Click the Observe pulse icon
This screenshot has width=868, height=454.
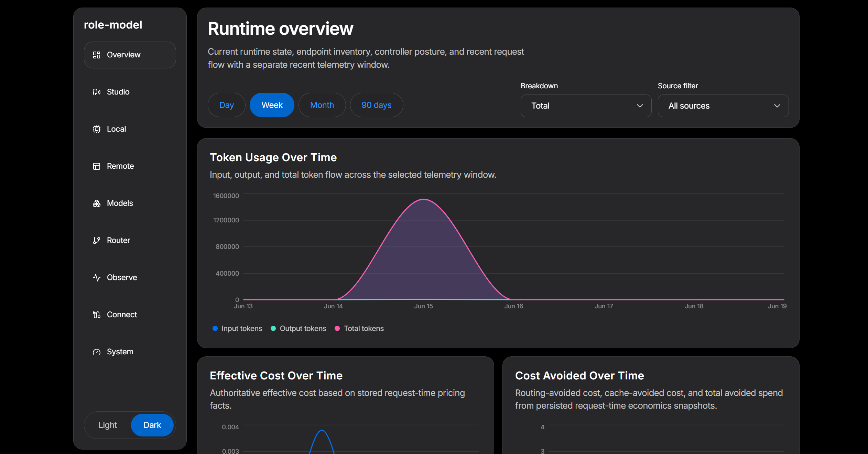point(97,278)
